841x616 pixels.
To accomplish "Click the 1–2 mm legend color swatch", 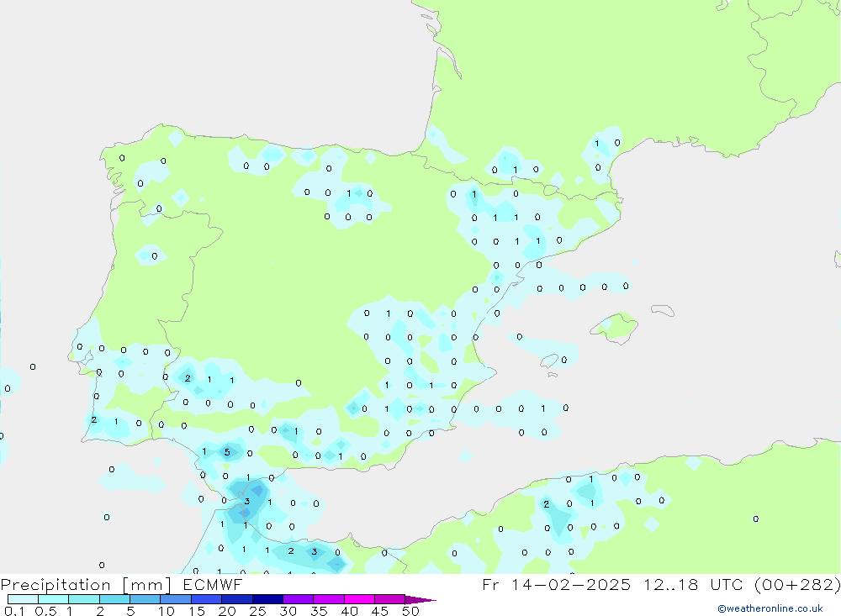I will pos(84,599).
